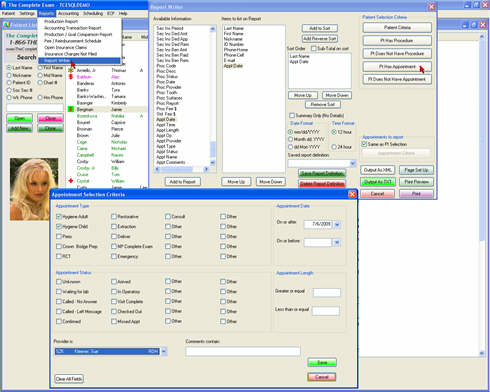Toggle Summary Only (No Details) checkbox

(292, 115)
